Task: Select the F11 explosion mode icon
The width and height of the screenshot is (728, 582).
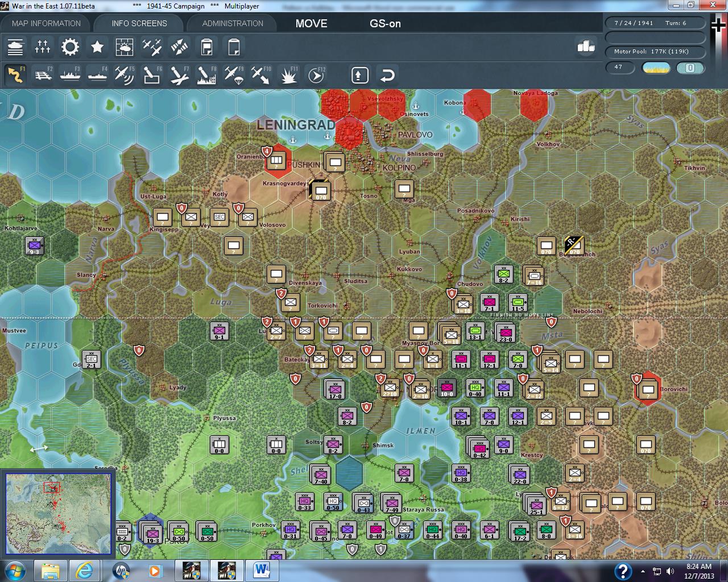Action: (x=288, y=75)
